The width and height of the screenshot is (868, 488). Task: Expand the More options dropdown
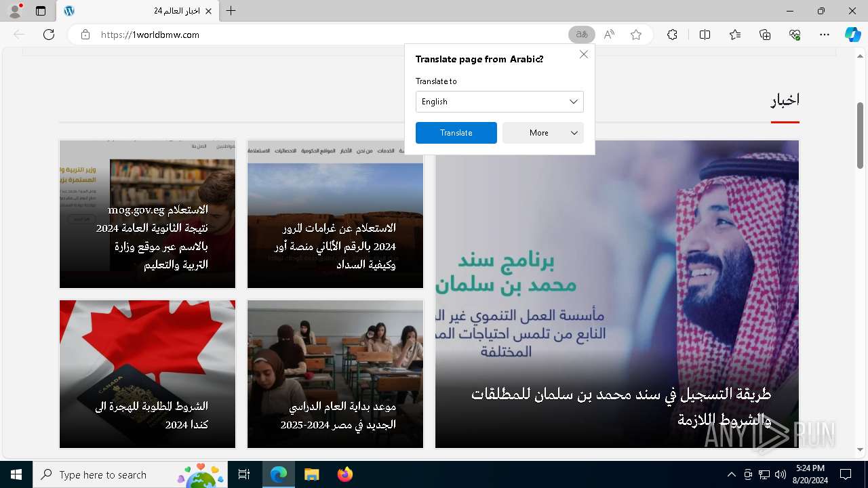click(542, 133)
